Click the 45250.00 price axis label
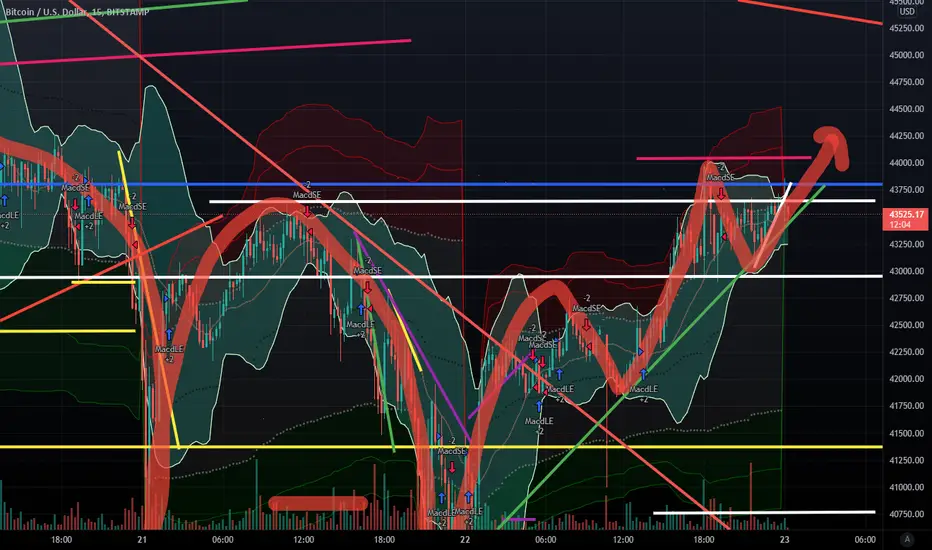Viewport: 932px width, 550px height. pyautogui.click(x=906, y=28)
